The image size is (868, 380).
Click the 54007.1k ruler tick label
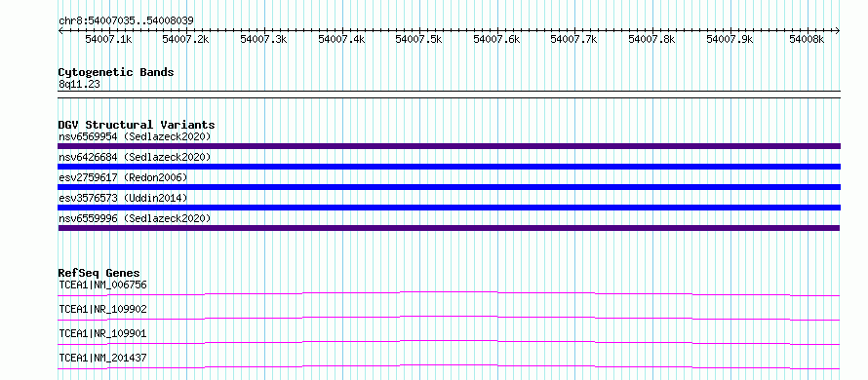[x=108, y=39]
